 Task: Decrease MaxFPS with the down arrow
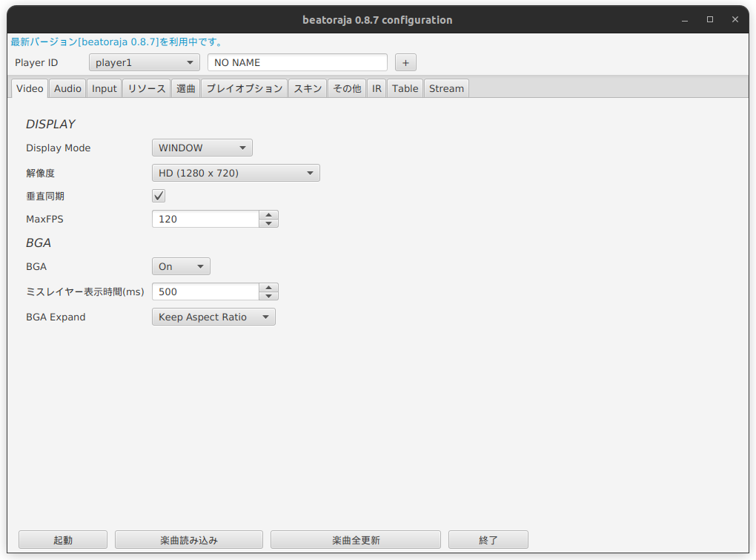[269, 223]
